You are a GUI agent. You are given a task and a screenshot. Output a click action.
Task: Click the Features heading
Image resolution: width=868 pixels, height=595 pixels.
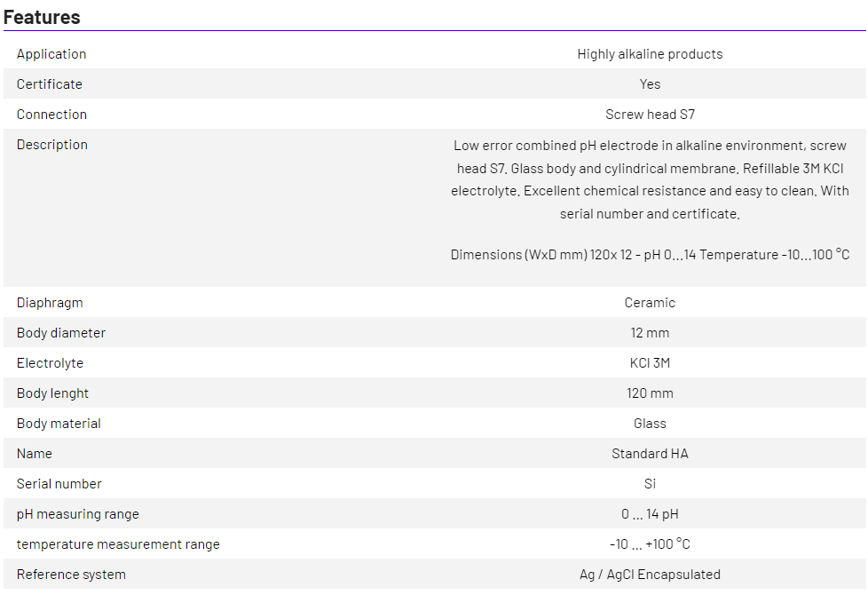[42, 17]
